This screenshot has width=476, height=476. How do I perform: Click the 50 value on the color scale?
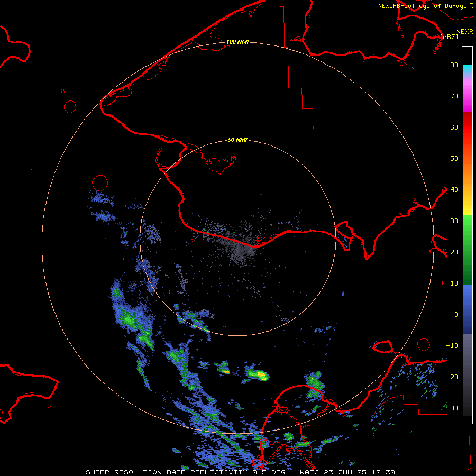point(454,159)
